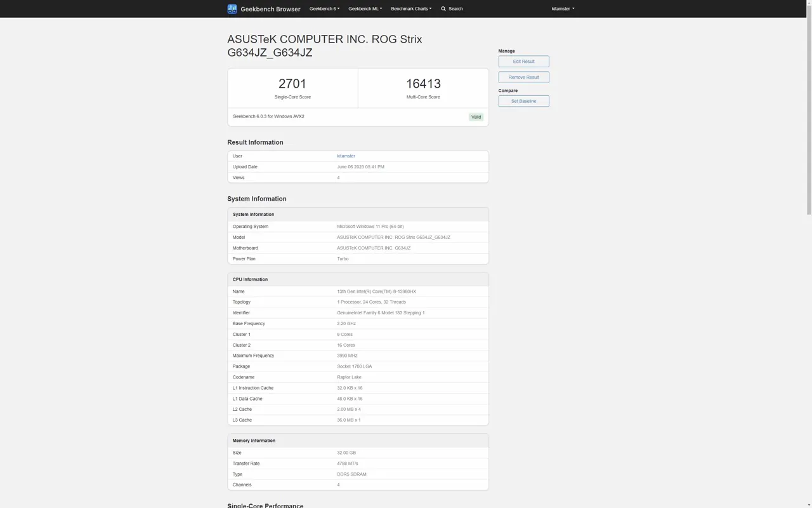
Task: Select the multi-core score 16413
Action: (423, 84)
